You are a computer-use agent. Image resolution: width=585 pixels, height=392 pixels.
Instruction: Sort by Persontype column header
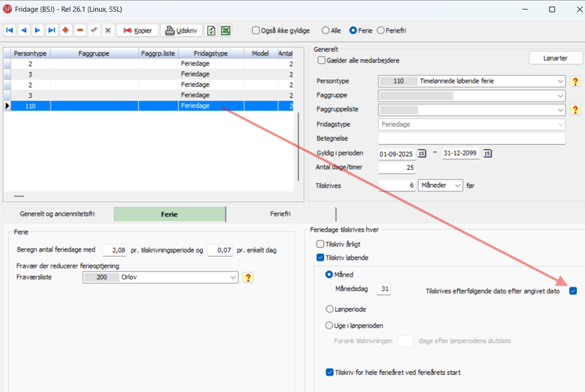point(30,53)
